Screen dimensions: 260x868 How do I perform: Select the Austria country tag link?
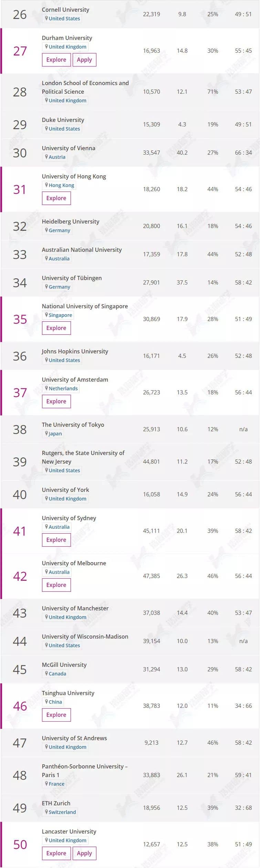pyautogui.click(x=57, y=157)
